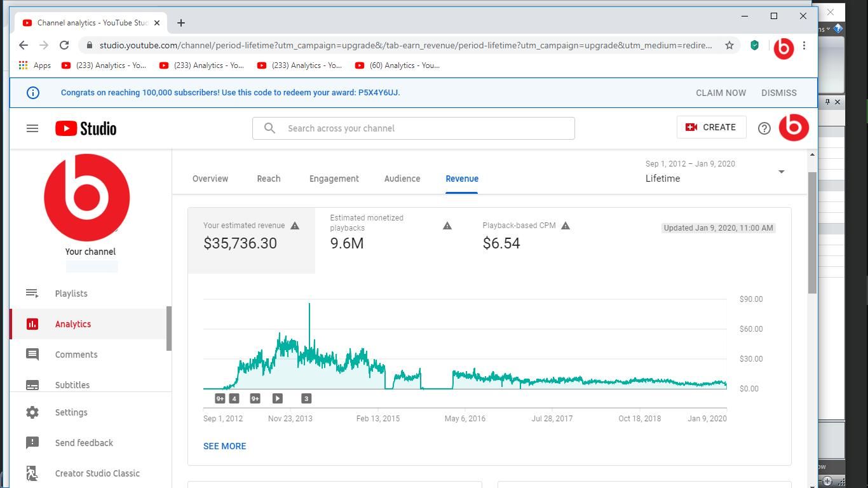
Task: Click CLAIM NOW in the banner
Action: coord(721,93)
